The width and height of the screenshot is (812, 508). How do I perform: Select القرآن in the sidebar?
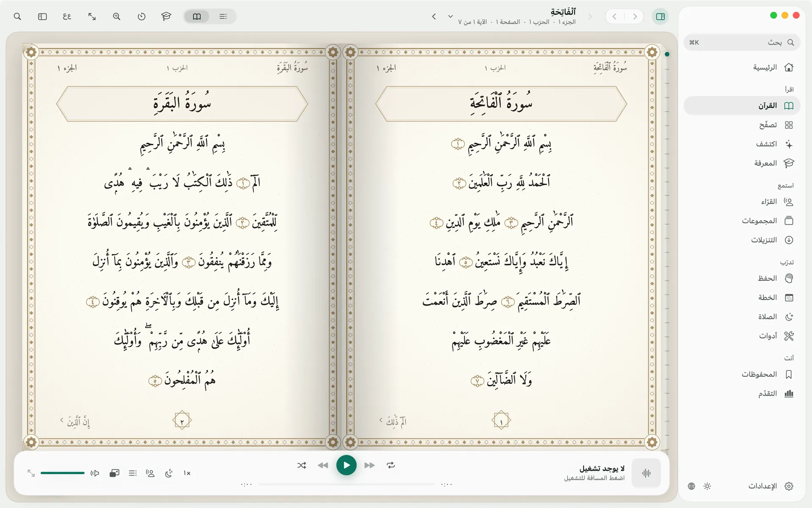click(742, 105)
